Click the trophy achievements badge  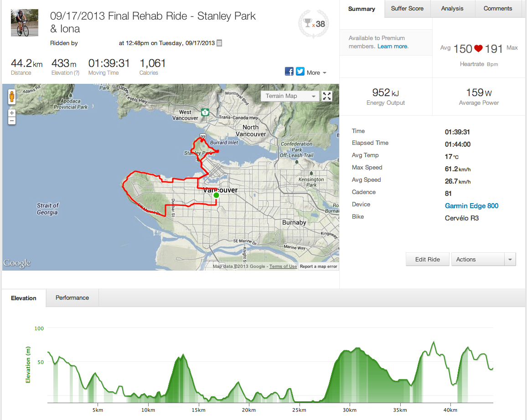314,24
